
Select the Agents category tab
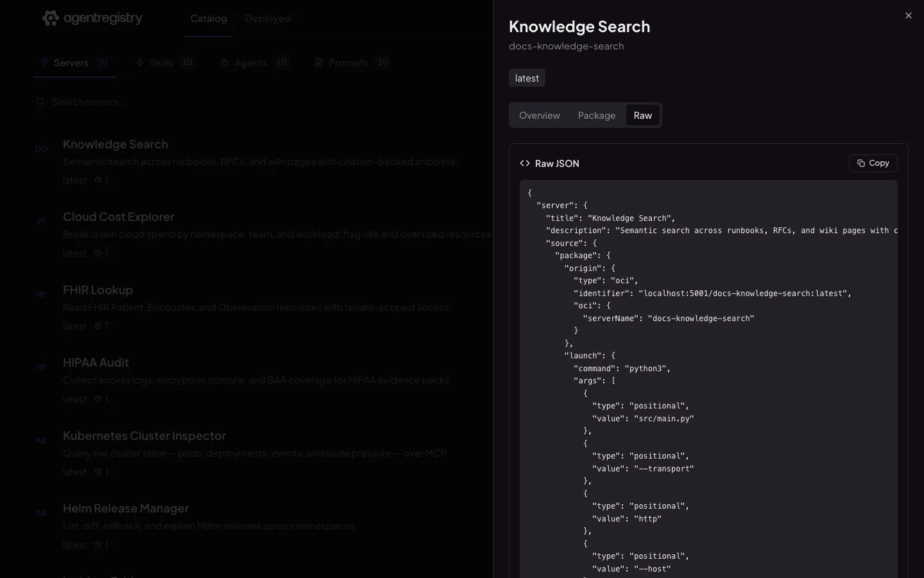click(255, 62)
